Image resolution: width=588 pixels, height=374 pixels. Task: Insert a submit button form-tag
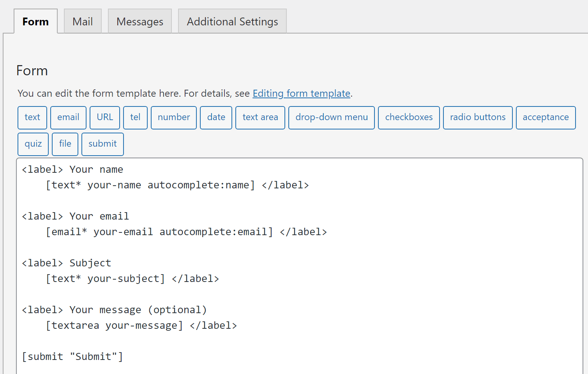(102, 144)
